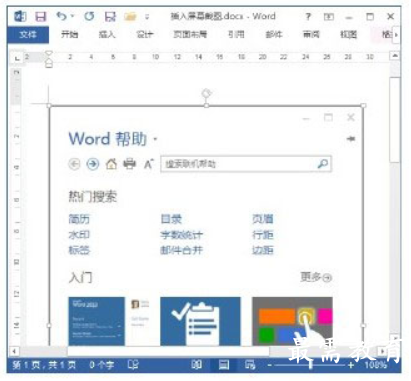Click the Back arrow in Word help
This screenshot has height=381, width=411.
[x=74, y=164]
